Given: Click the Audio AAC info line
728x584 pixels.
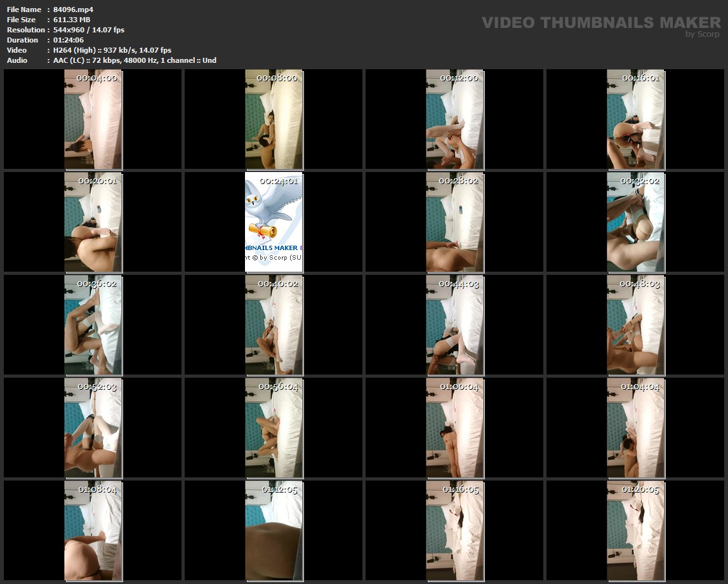Looking at the screenshot, I should pos(135,60).
